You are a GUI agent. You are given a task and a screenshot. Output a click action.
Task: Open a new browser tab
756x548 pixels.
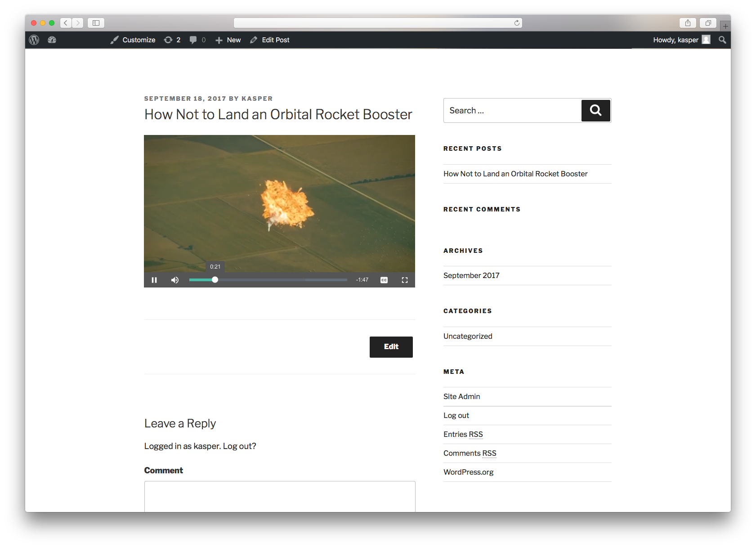pyautogui.click(x=725, y=26)
